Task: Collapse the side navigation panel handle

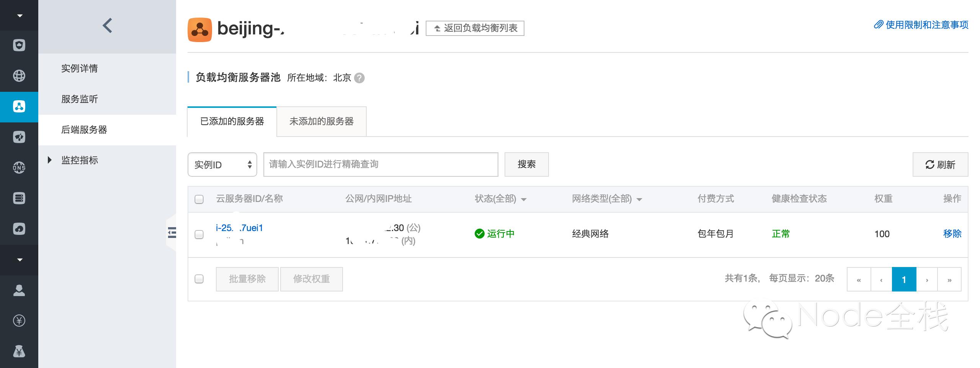Action: (172, 232)
